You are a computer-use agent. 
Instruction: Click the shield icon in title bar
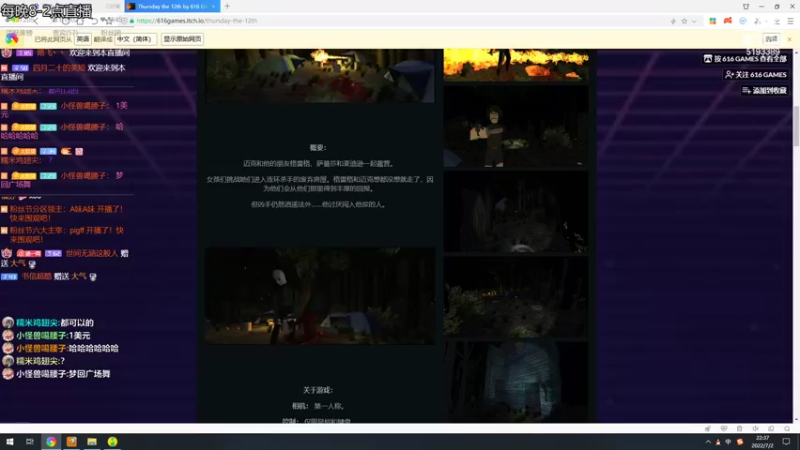pyautogui.click(x=746, y=6)
